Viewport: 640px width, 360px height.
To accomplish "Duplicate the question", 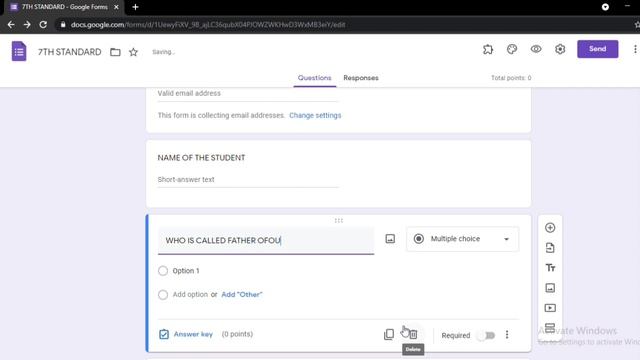I will click(389, 335).
